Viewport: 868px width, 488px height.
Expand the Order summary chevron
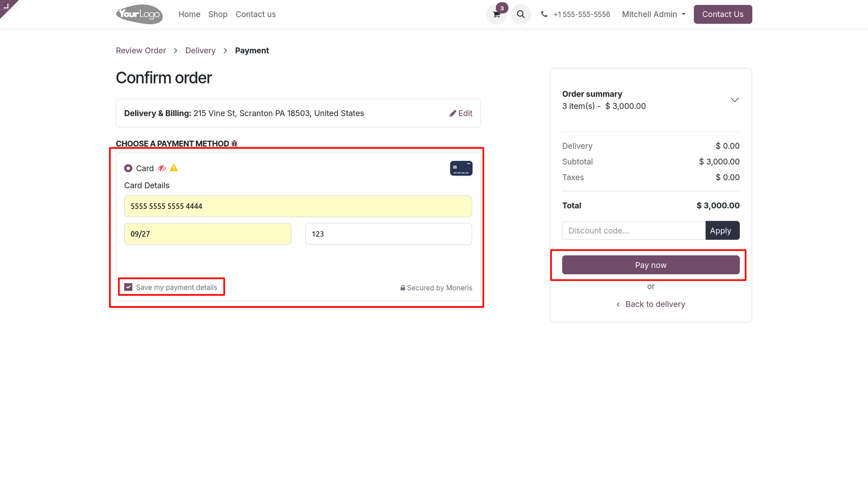click(735, 100)
